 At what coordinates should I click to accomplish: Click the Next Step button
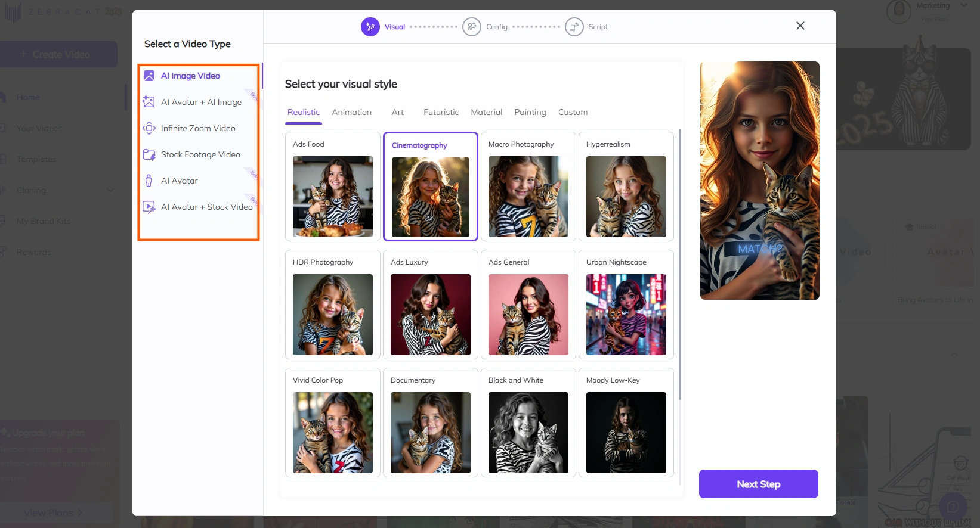point(759,484)
